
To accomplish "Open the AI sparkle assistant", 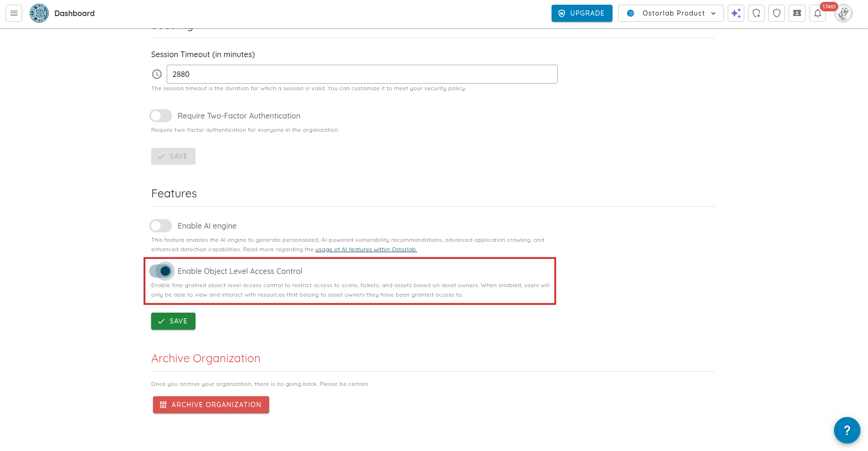I will 736,13.
